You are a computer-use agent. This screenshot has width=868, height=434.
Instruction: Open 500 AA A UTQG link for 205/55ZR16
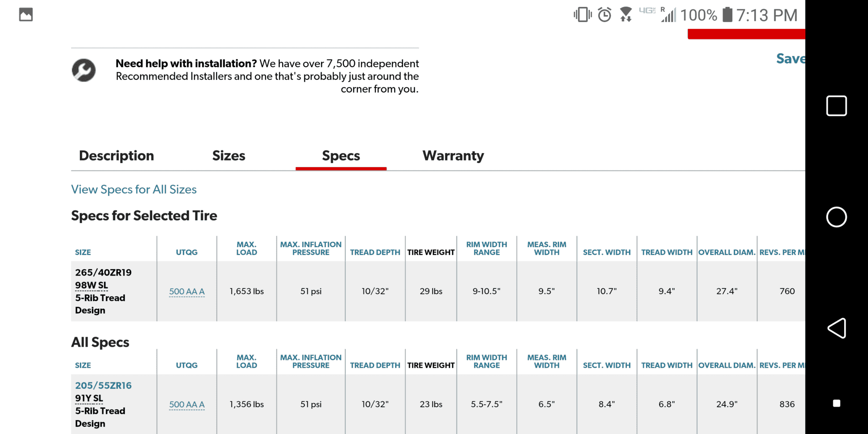tap(187, 404)
